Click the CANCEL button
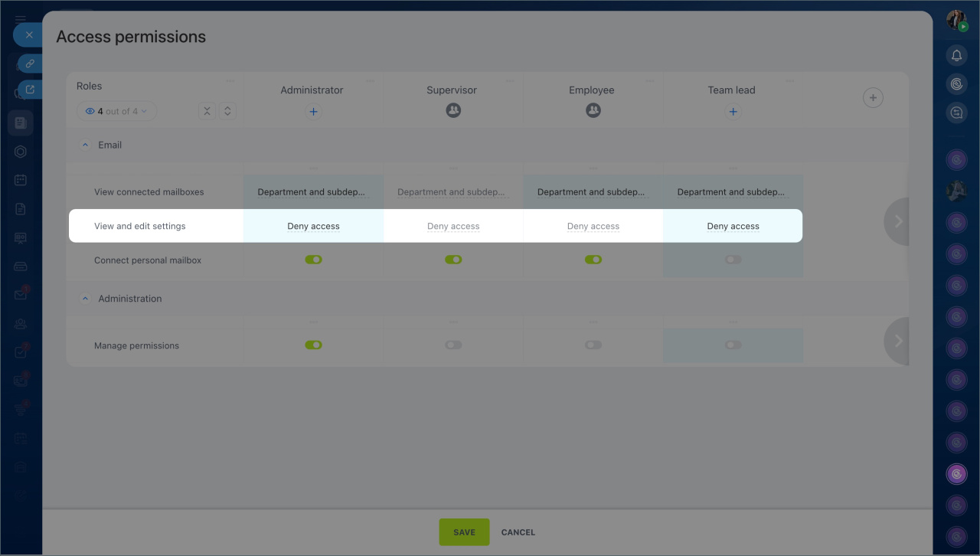The height and width of the screenshot is (556, 980). point(518,532)
